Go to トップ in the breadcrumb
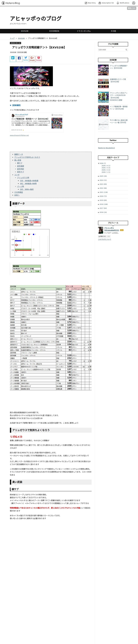 12,38
